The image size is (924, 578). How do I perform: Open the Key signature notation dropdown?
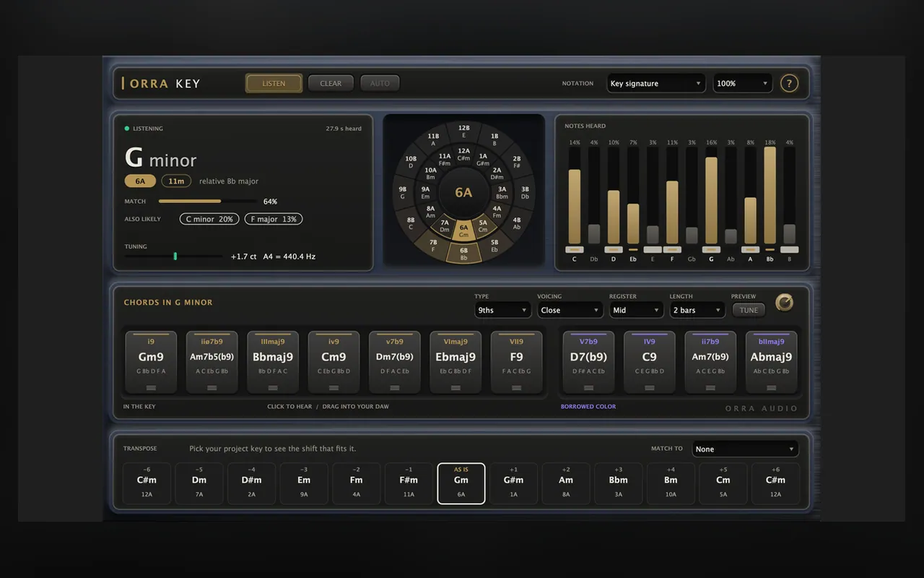pos(656,83)
